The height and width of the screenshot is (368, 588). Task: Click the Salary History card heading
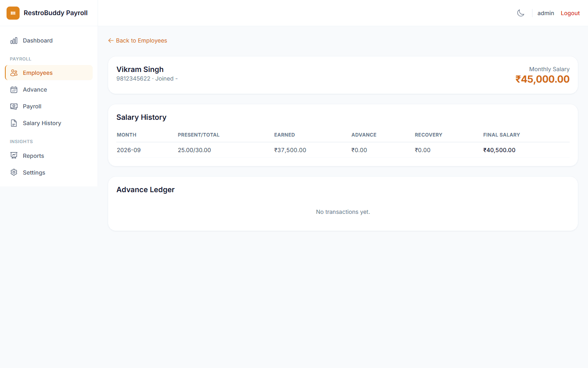(141, 117)
